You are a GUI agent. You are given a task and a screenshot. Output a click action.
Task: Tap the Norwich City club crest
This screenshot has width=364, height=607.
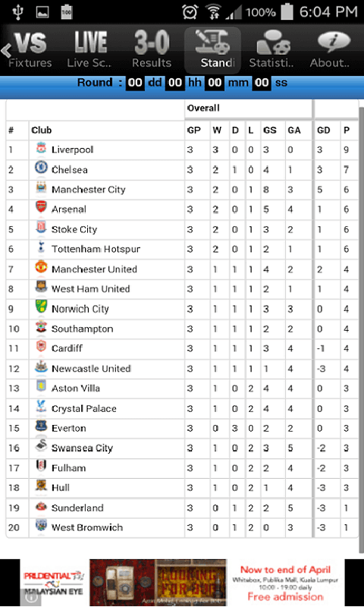tap(41, 307)
